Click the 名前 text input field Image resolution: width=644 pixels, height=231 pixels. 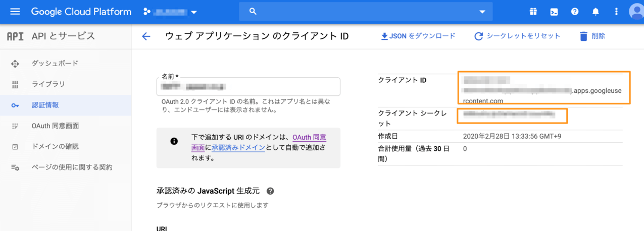coord(248,87)
